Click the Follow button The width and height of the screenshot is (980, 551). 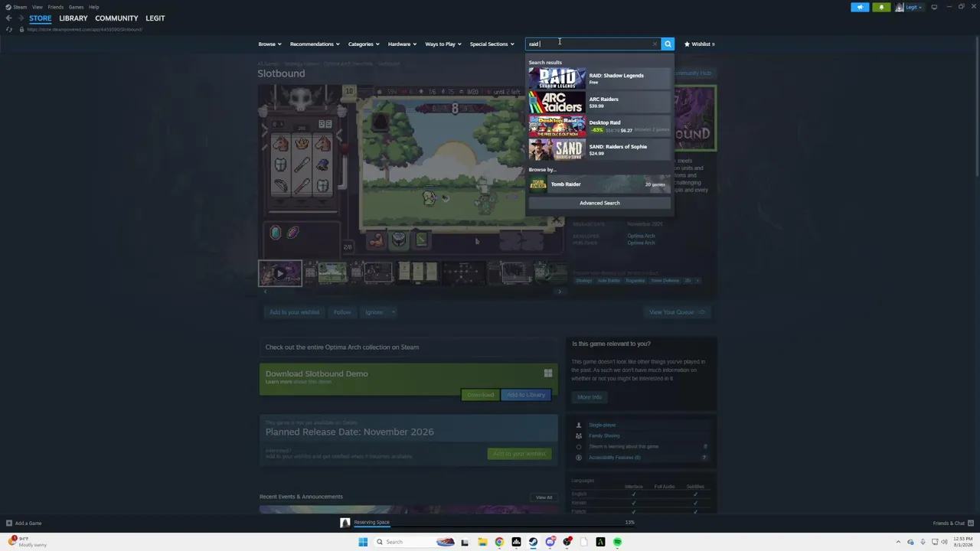pos(342,312)
